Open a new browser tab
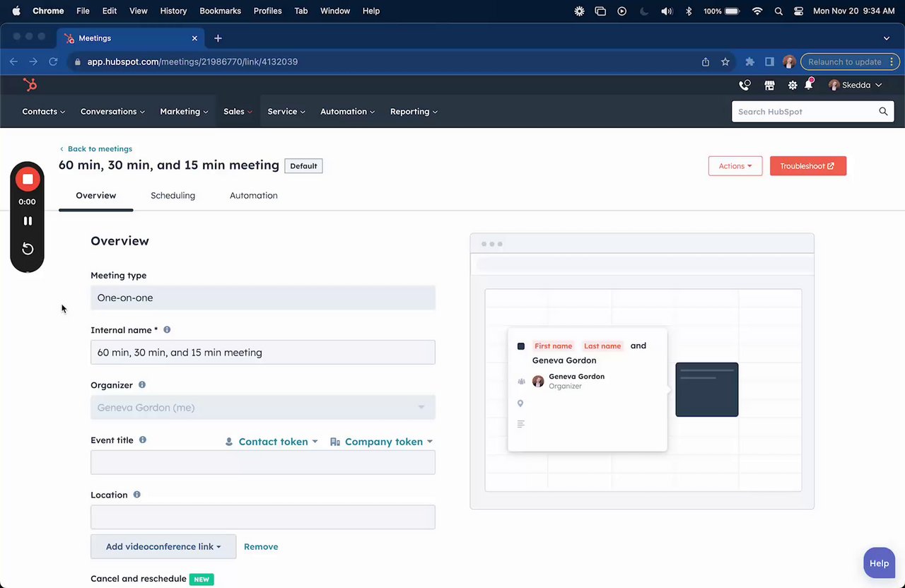The image size is (905, 588). pos(218,38)
